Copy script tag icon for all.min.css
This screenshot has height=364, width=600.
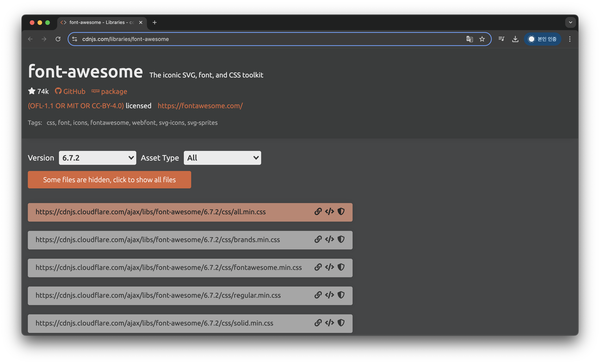[x=329, y=212]
